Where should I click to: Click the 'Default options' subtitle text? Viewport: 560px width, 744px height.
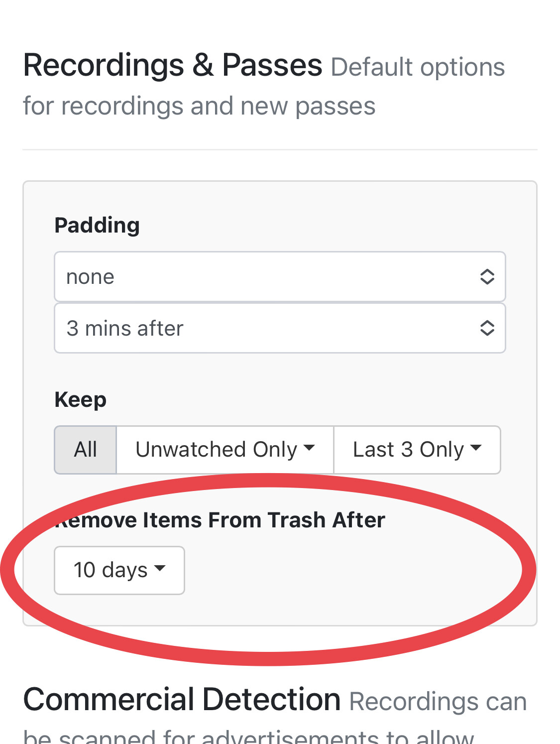418,67
